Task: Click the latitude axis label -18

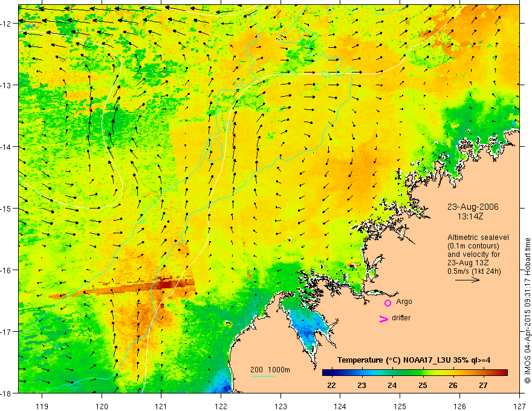Action: click(x=7, y=393)
